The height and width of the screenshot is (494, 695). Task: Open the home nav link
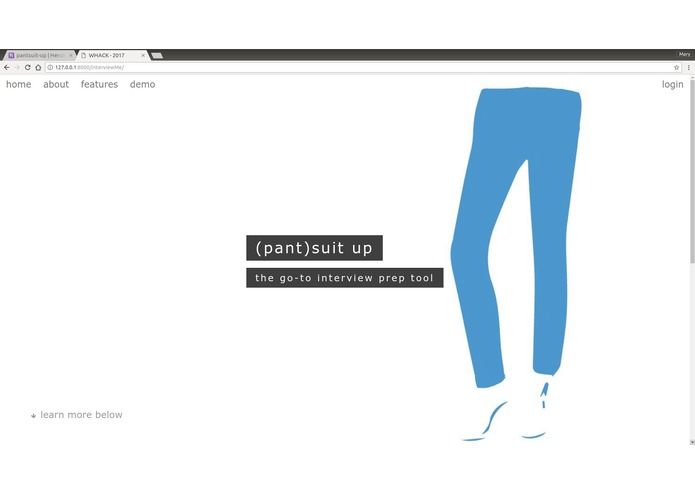tap(19, 84)
